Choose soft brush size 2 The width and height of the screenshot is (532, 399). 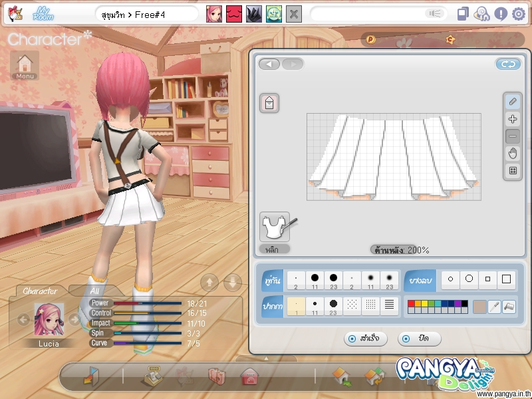coord(352,280)
